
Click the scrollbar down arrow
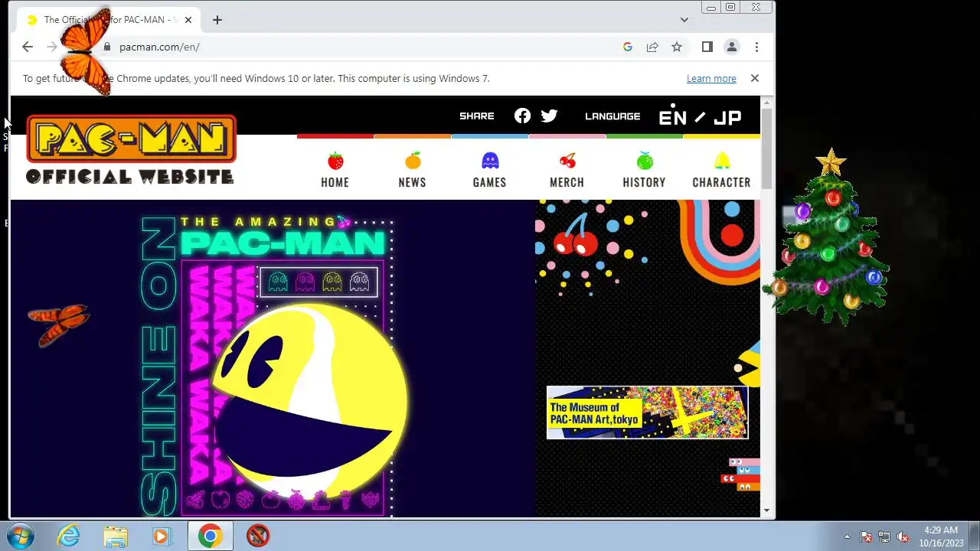point(767,510)
